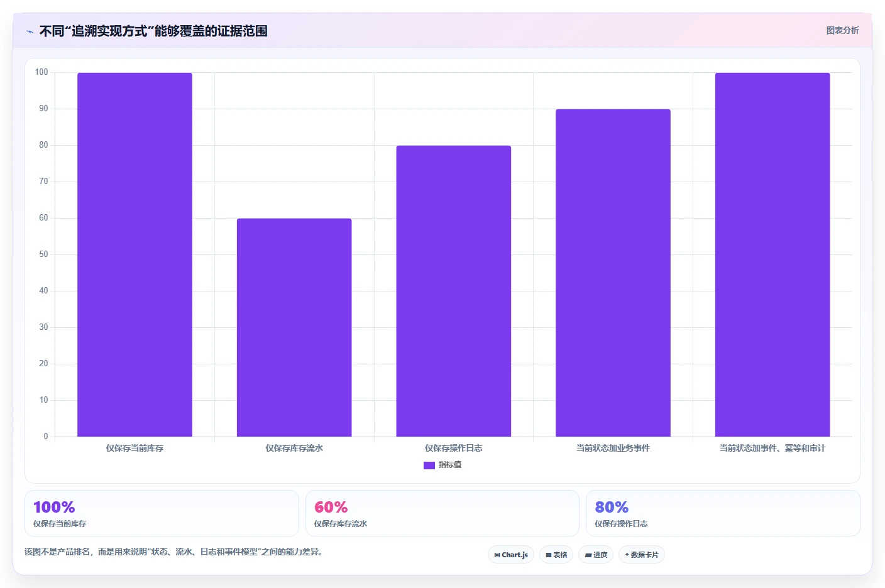
Task: Click the 当前状态加事件、幂等和审计 bar
Action: 772,254
